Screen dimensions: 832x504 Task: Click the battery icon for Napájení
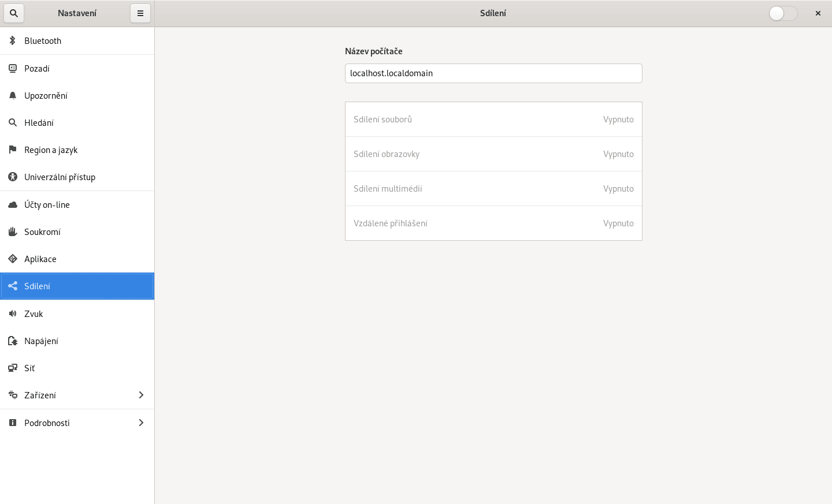coord(13,341)
